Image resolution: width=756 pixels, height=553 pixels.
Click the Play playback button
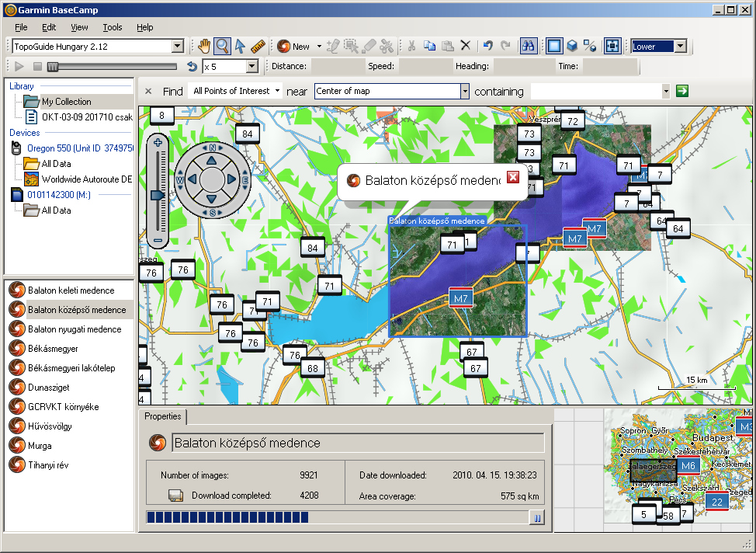click(x=19, y=66)
